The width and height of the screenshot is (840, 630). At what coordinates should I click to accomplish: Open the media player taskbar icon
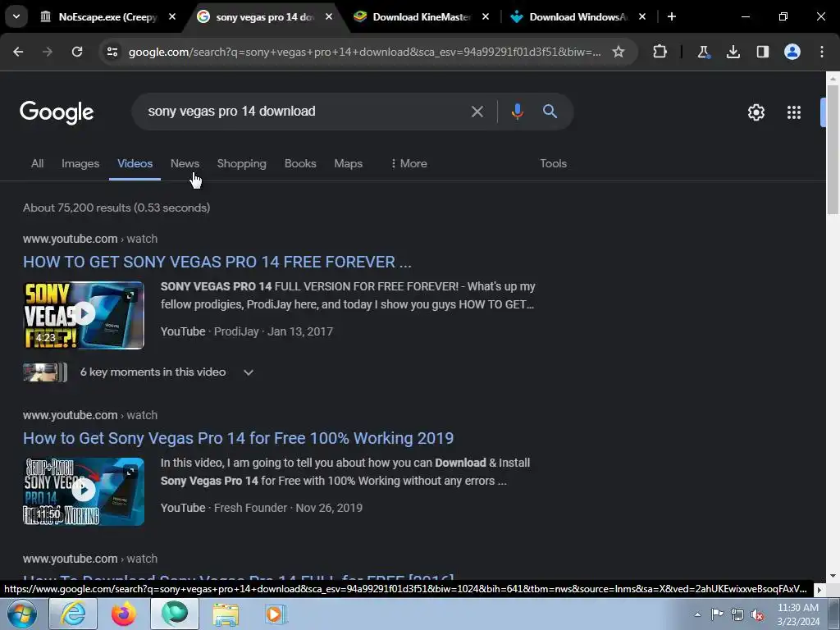[x=276, y=614]
